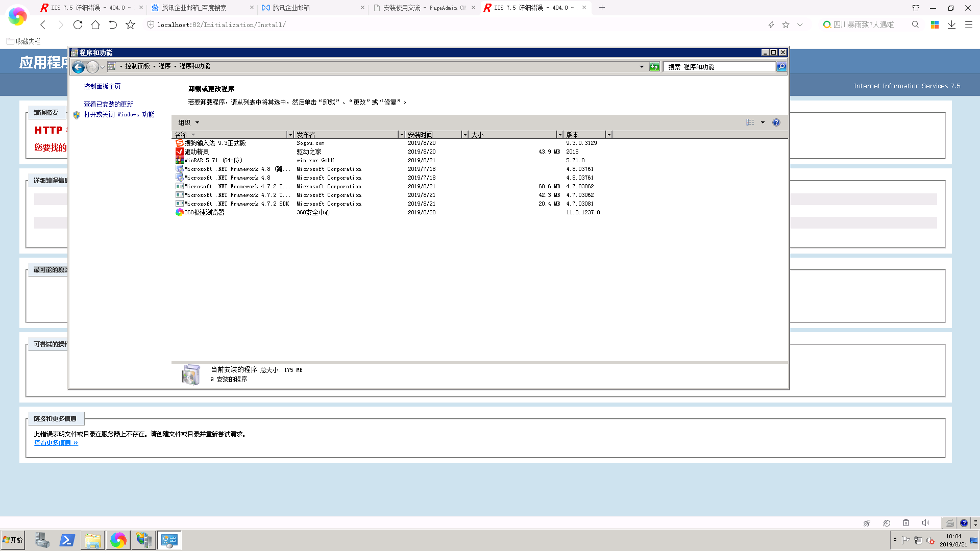Click the news headline search suggestion
980x551 pixels.
point(863,24)
